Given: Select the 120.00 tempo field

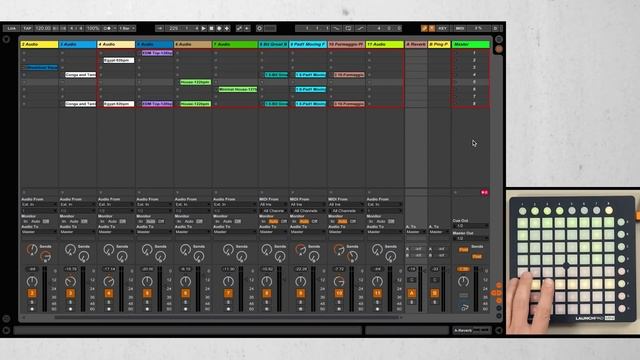Looking at the screenshot, I should tap(42, 28).
